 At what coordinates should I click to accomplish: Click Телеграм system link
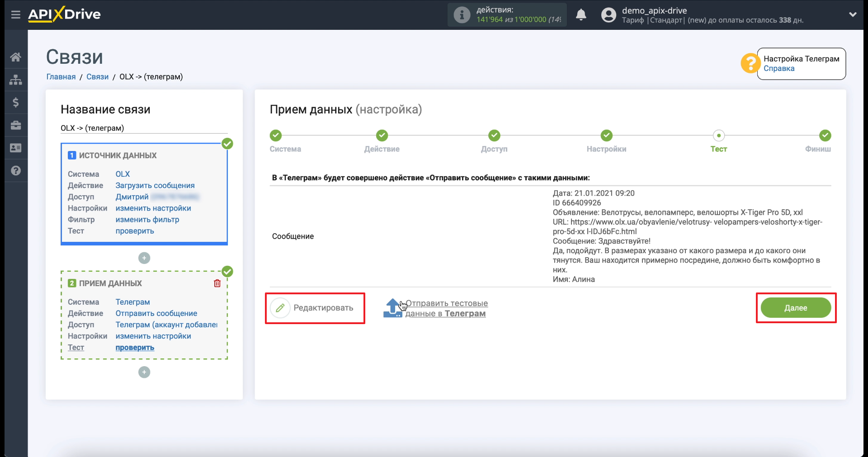pyautogui.click(x=132, y=302)
